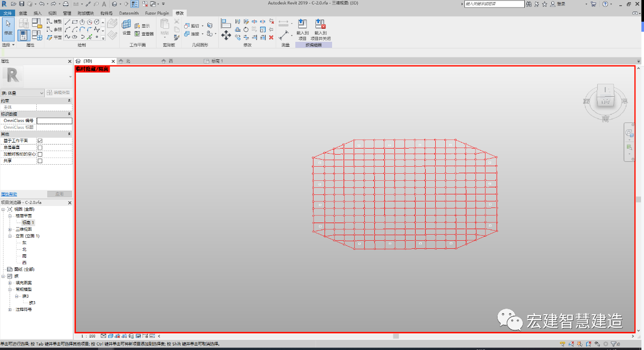Screen dimensions: 644x350
Task: Click the red Delete X icon in ribbon
Action: [271, 37]
